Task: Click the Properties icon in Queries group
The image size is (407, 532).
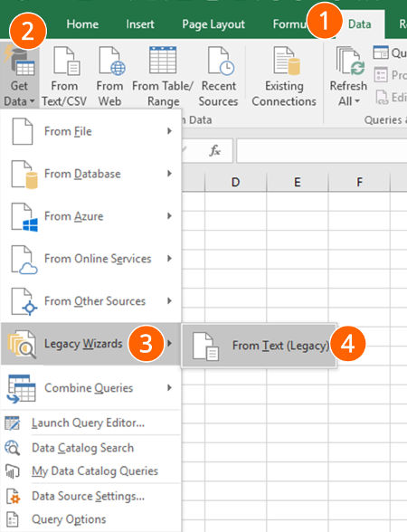Action: click(x=381, y=74)
